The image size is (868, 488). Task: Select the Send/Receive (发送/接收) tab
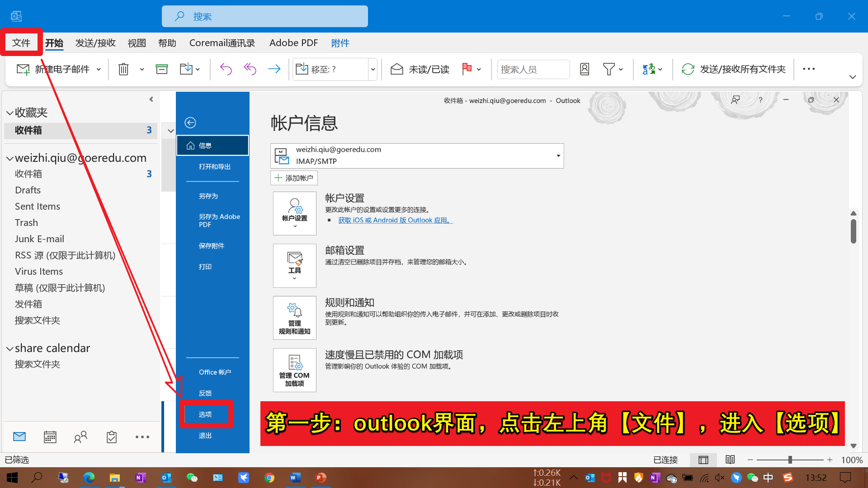95,42
